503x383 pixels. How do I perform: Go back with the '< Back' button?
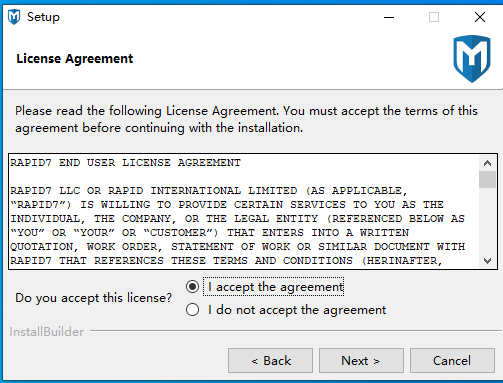point(270,361)
